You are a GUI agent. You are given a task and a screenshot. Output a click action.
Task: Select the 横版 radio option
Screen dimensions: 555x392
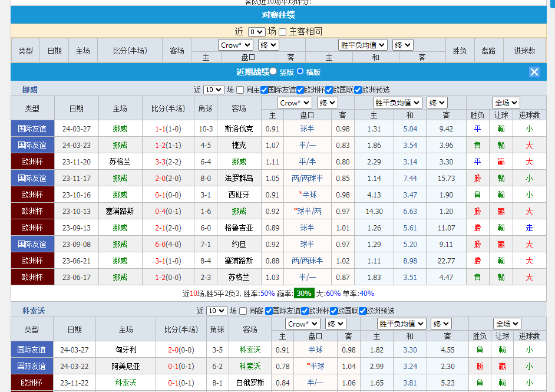299,71
